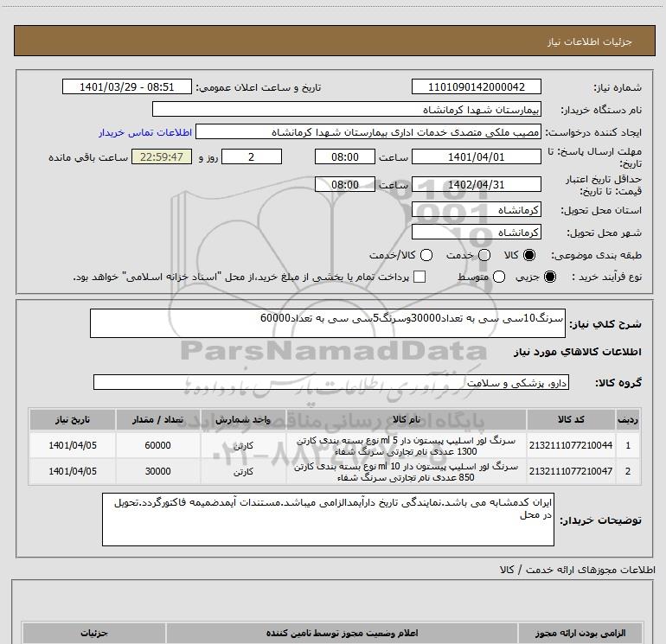Screen dimensions: 666x644
Task: Click the نام کالا column header
Action: click(x=407, y=419)
